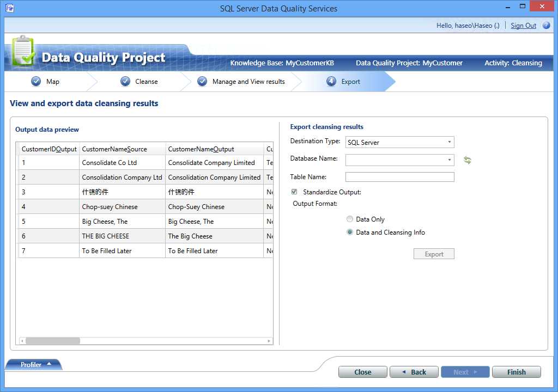
Task: Select the Export step
Action: (x=350, y=82)
